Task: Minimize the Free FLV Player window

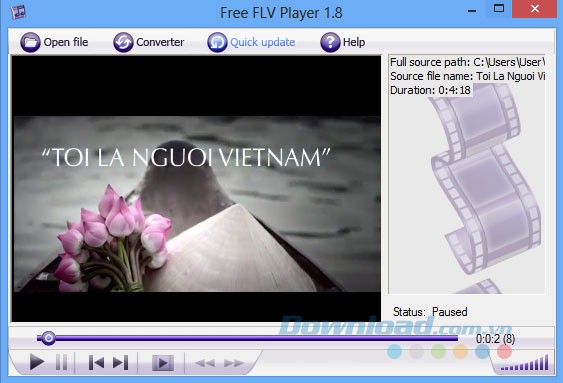Action: tap(472, 10)
